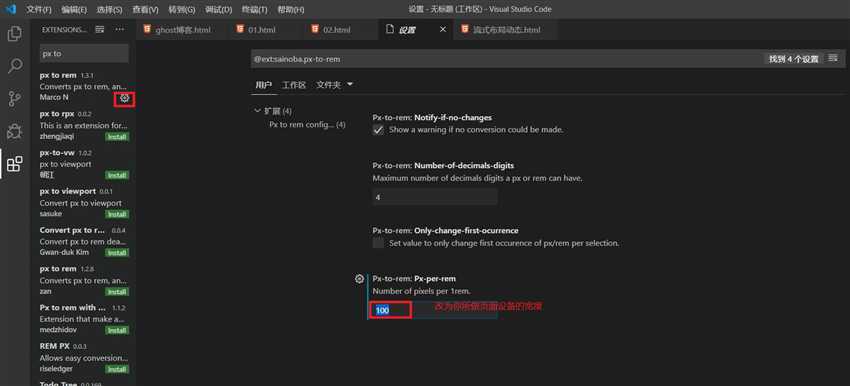The image size is (850, 386).
Task: Click Number-of-decimals-digits input field
Action: [x=435, y=197]
